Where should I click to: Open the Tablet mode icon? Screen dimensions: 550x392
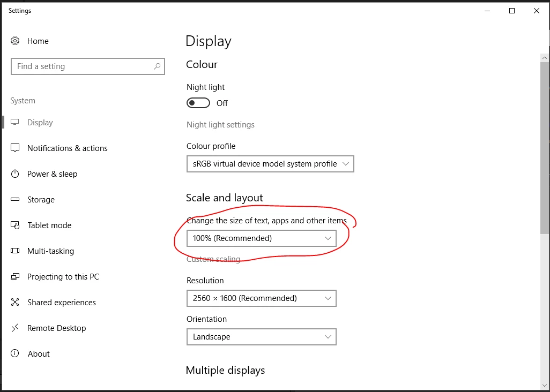pyautogui.click(x=14, y=225)
